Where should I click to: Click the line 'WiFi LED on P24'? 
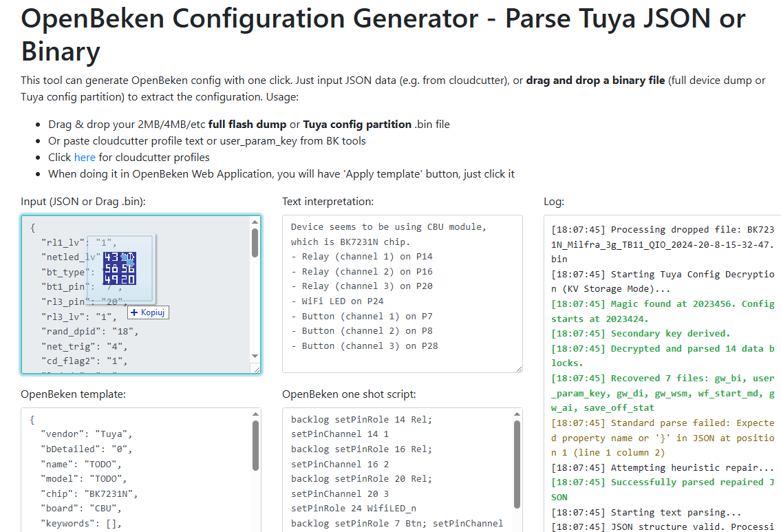(338, 301)
